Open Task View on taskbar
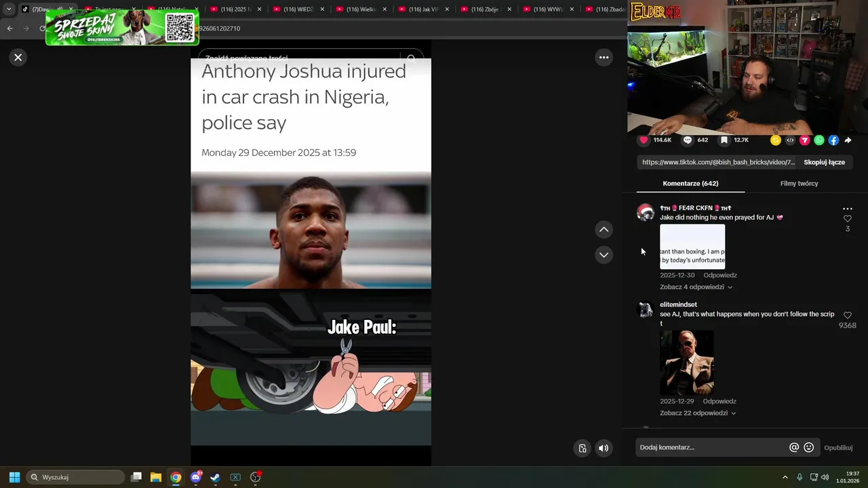Viewport: 868px width, 488px height. coord(136,477)
